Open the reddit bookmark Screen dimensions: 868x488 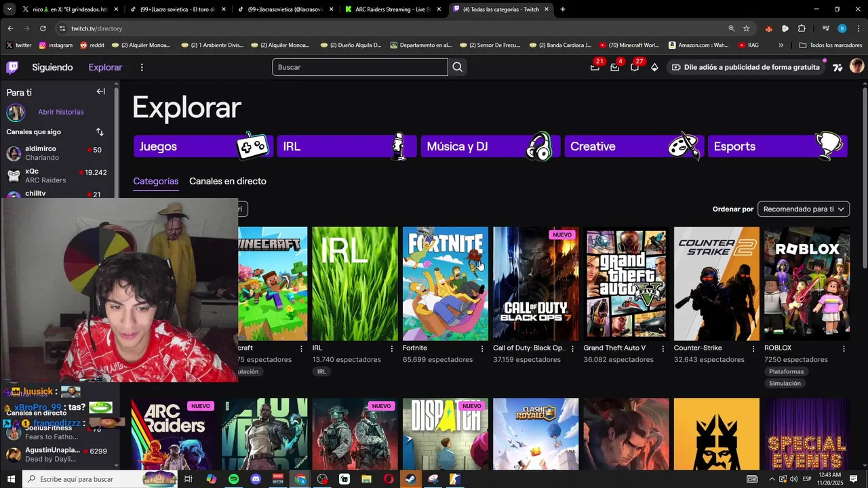point(92,45)
